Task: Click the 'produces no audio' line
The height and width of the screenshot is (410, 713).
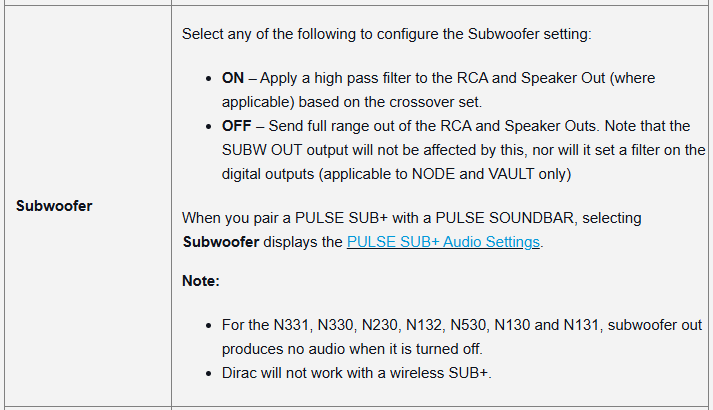Action: (x=350, y=349)
